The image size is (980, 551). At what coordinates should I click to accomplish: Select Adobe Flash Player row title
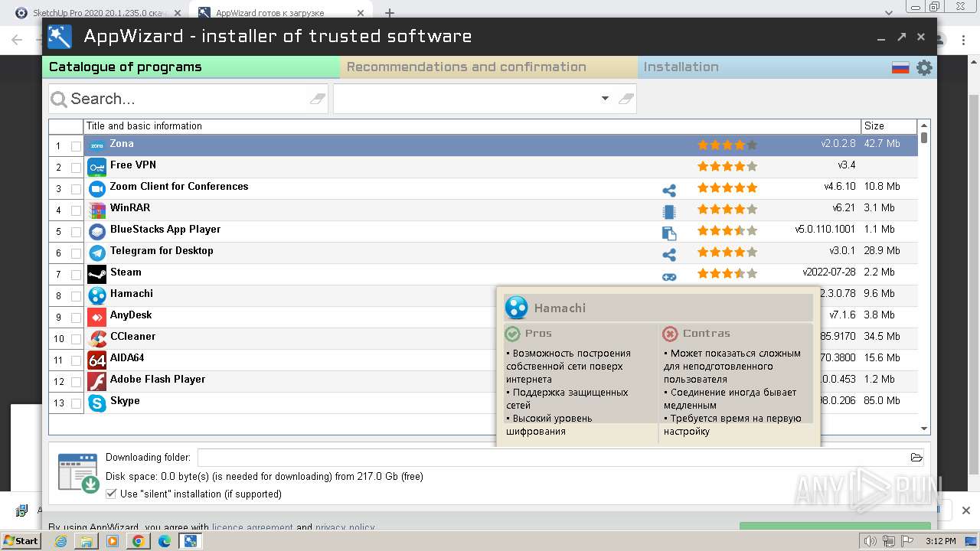158,379
